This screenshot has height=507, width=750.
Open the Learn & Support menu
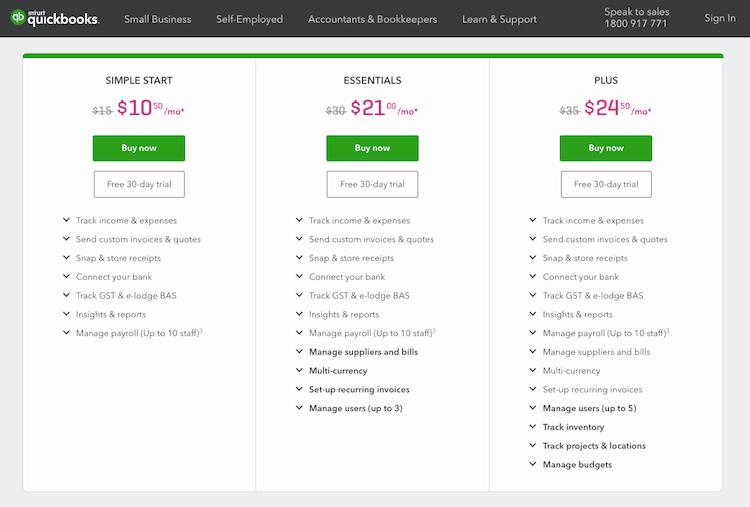[499, 19]
